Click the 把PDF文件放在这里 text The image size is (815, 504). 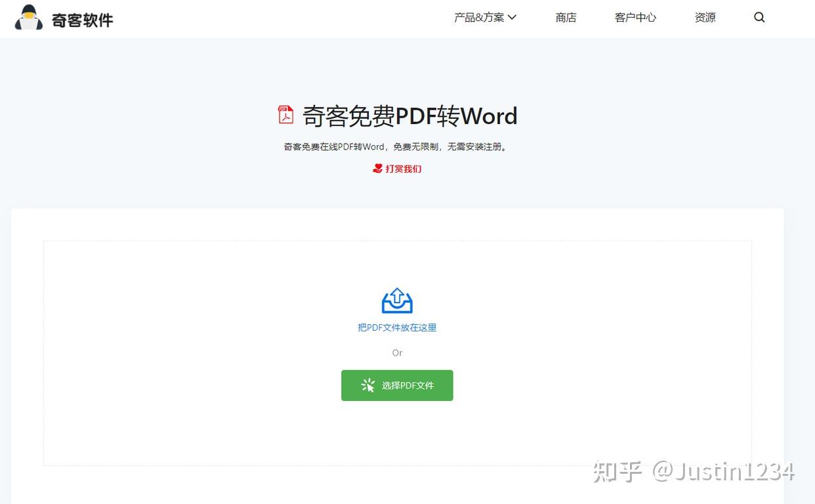coord(397,327)
